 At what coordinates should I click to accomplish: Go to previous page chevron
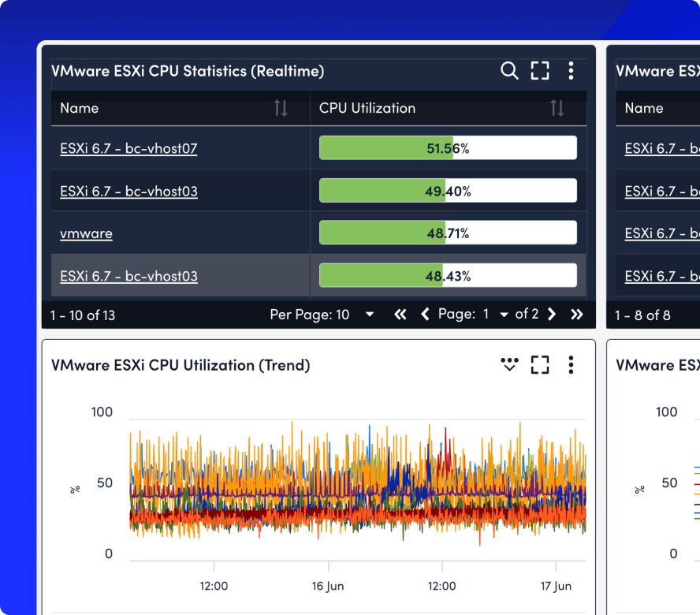tap(425, 315)
